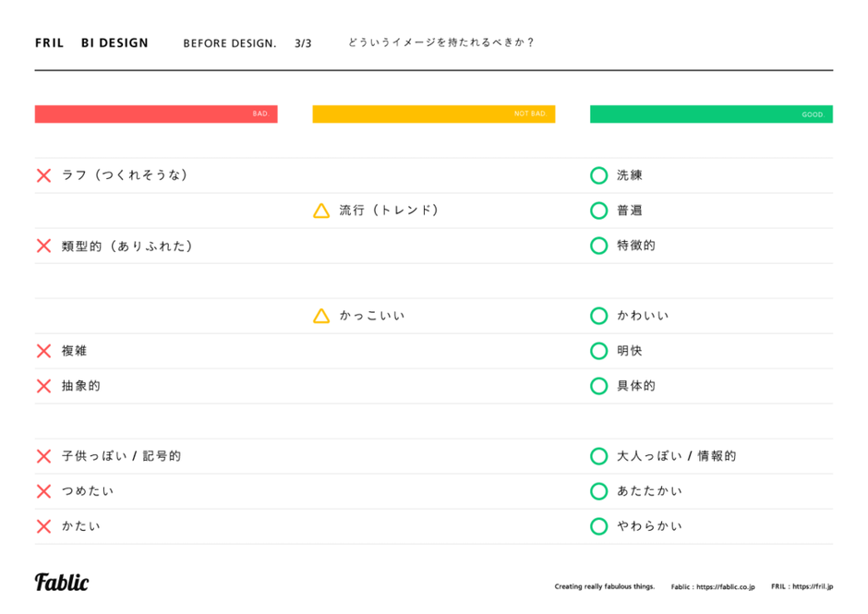Click the red X beside 抽象的
The width and height of the screenshot is (868, 614).
pos(43,386)
